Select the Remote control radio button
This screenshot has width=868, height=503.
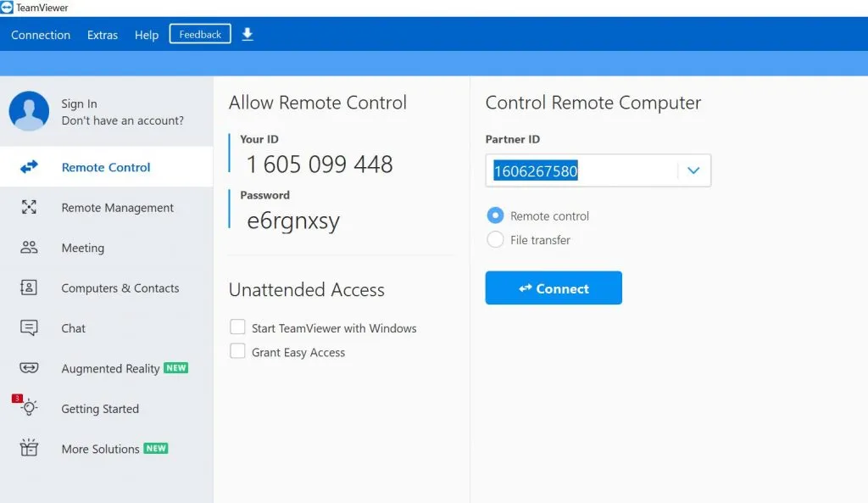click(495, 215)
